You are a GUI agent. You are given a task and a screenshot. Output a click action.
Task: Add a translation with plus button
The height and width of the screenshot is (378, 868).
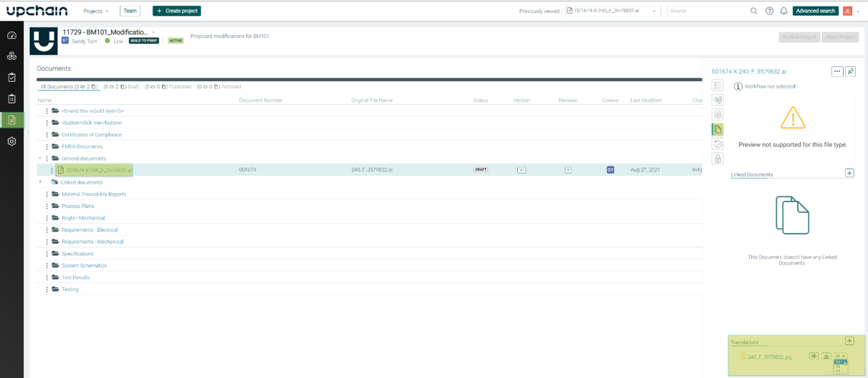tap(849, 341)
